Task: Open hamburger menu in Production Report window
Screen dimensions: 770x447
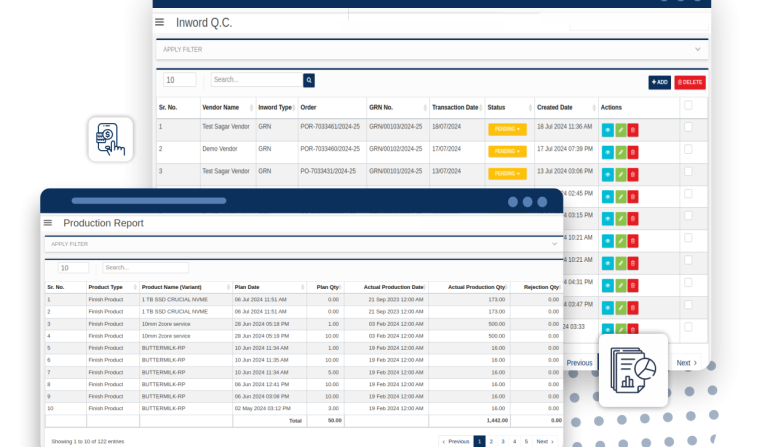Action: click(x=48, y=223)
